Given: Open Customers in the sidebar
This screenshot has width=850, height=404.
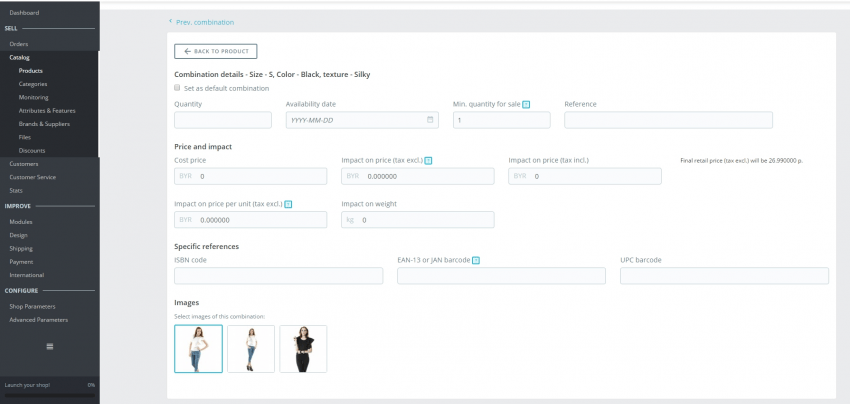Looking at the screenshot, I should (x=23, y=164).
